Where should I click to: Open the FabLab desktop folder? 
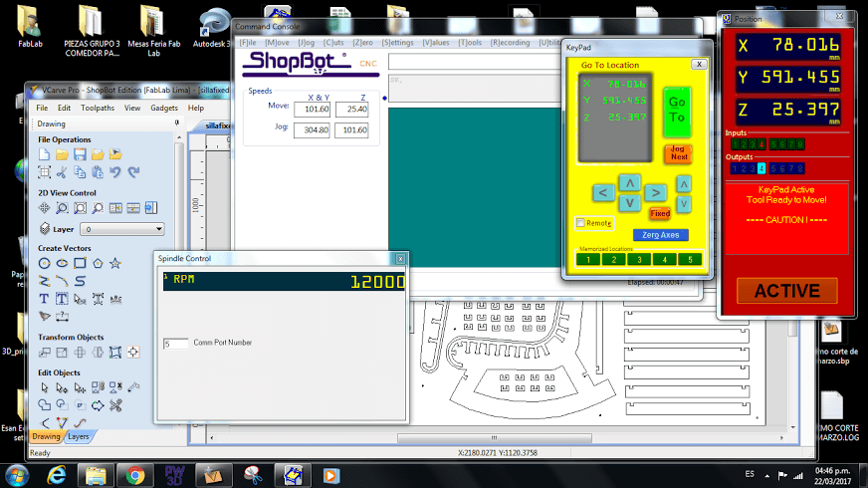30,27
